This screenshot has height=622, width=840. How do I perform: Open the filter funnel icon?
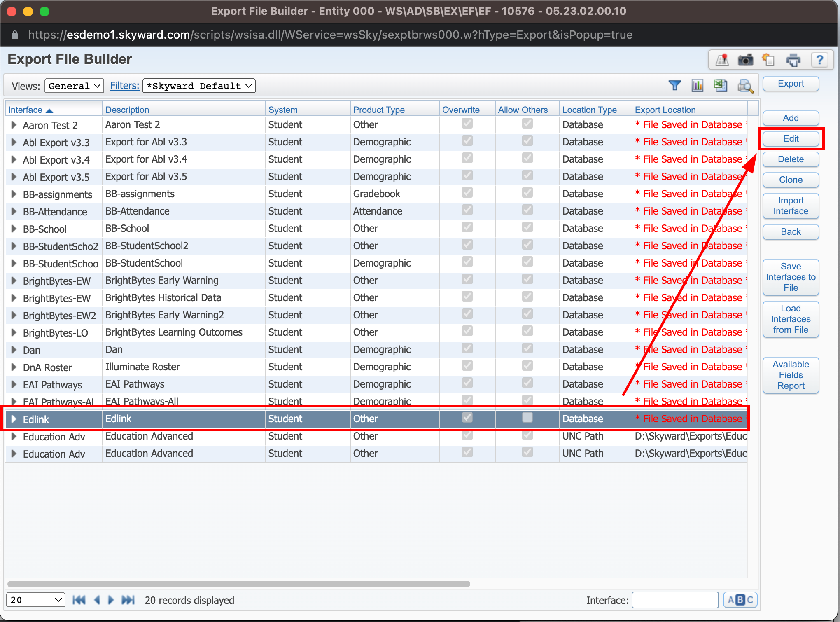[674, 85]
